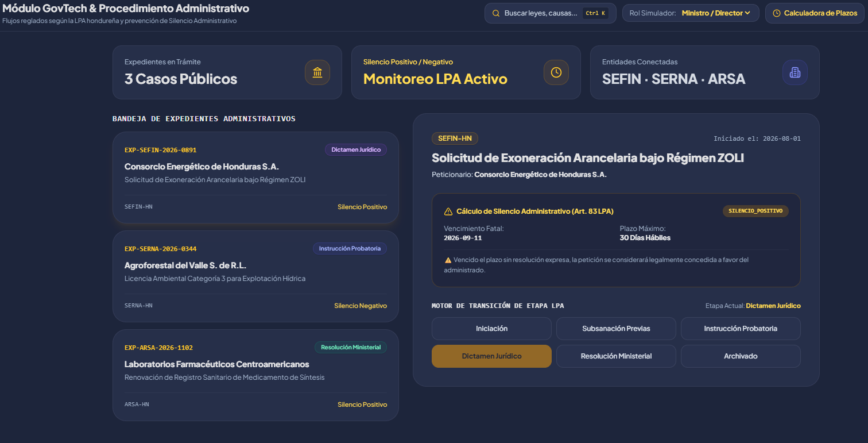Click Renovación de Registro Sanitario description text
Screen dimensions: 868x443
coord(224,377)
